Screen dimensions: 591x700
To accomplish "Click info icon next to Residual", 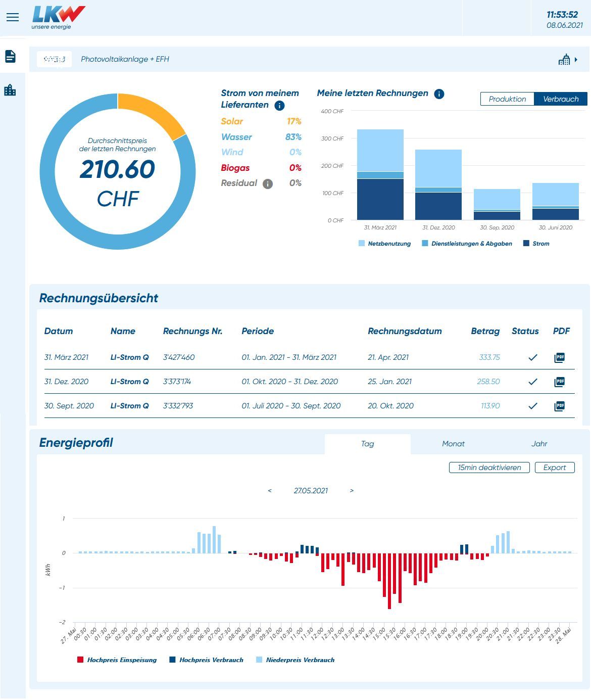I will click(x=268, y=183).
